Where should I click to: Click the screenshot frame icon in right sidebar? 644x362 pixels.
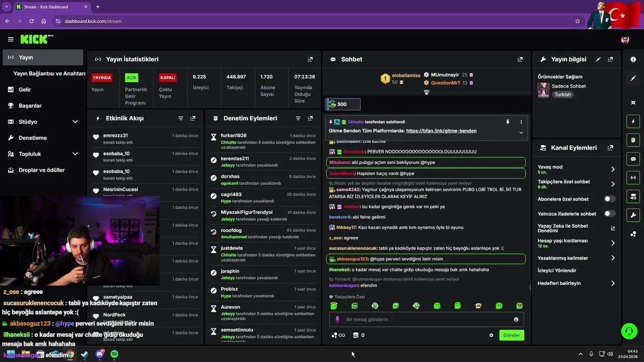point(633,103)
